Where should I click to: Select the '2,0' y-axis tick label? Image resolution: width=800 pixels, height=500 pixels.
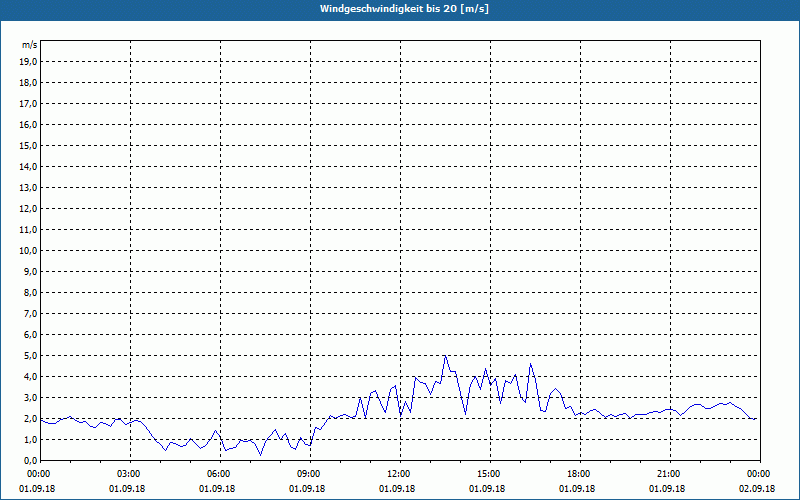tap(30, 418)
